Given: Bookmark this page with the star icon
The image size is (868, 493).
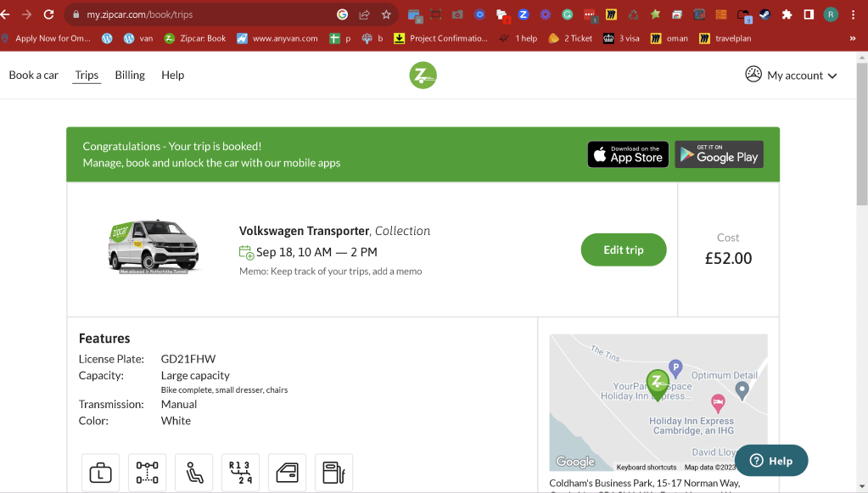Looking at the screenshot, I should [386, 15].
